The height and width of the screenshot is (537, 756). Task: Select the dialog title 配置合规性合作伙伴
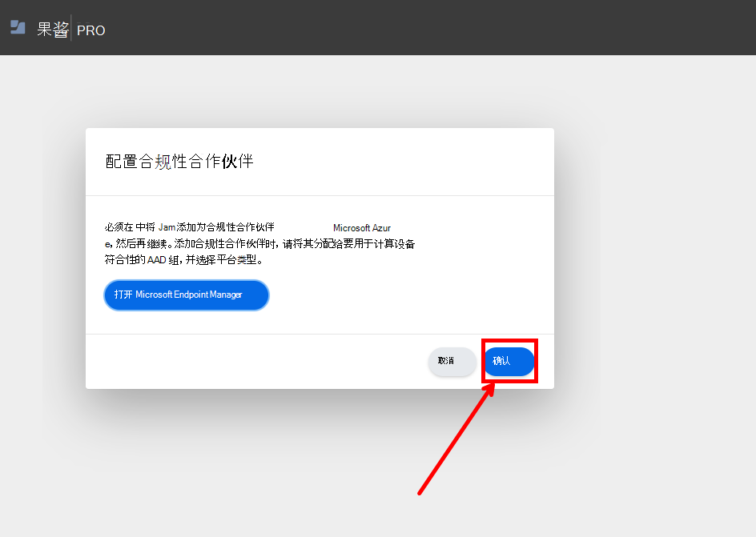pos(179,162)
